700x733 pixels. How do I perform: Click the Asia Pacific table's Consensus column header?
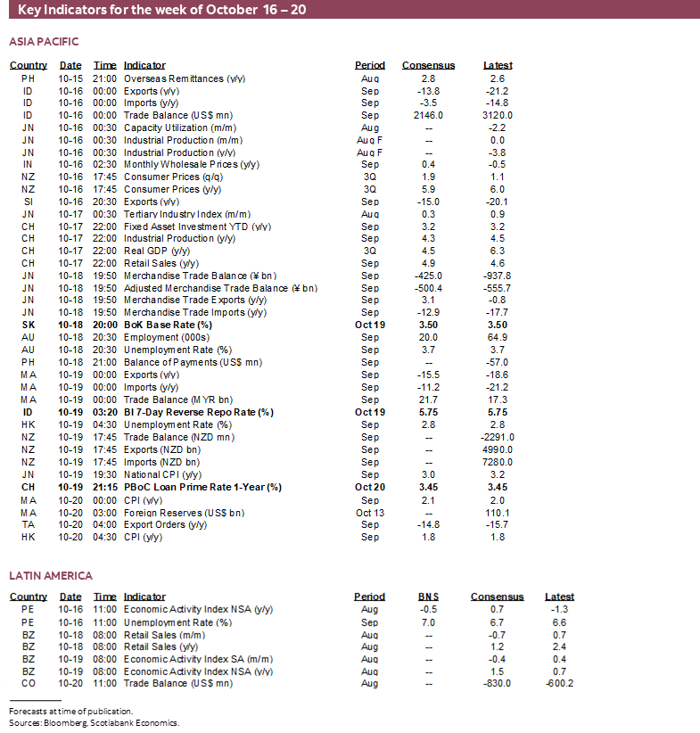428,65
